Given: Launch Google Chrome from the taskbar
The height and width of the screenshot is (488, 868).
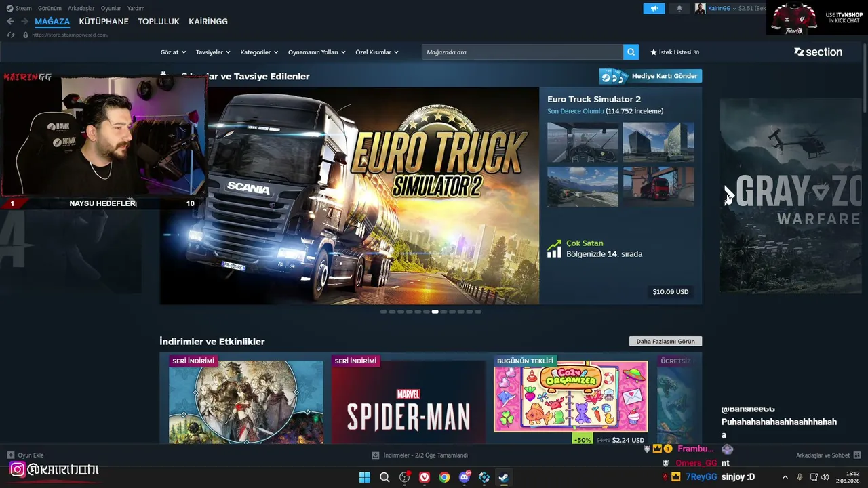Looking at the screenshot, I should click(444, 477).
